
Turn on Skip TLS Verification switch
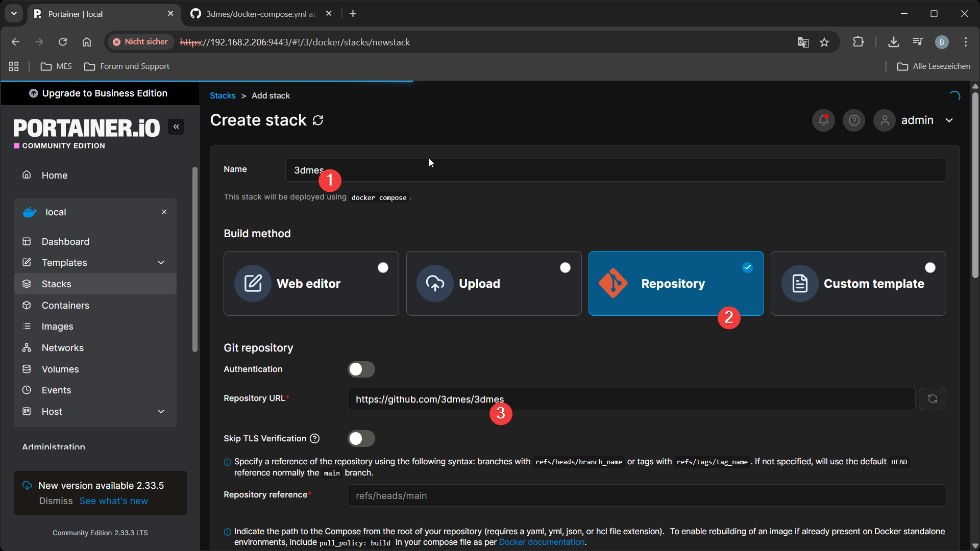(361, 439)
